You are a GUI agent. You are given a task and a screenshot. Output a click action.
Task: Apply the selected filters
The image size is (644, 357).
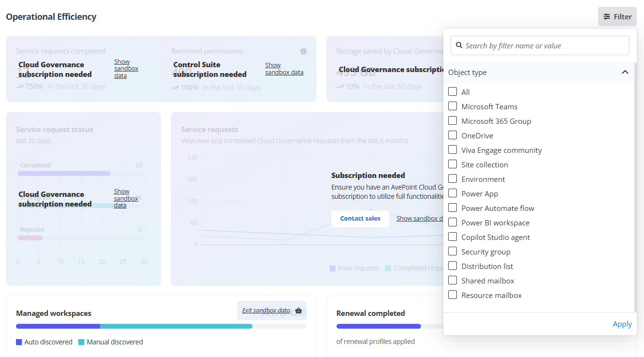tap(622, 324)
